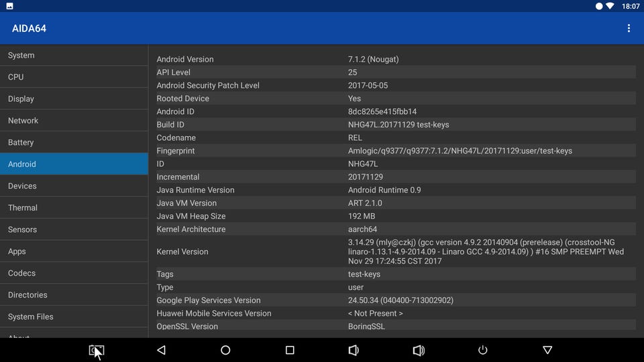The width and height of the screenshot is (644, 362).
Task: Tap the Wi-Fi status icon
Action: click(610, 6)
